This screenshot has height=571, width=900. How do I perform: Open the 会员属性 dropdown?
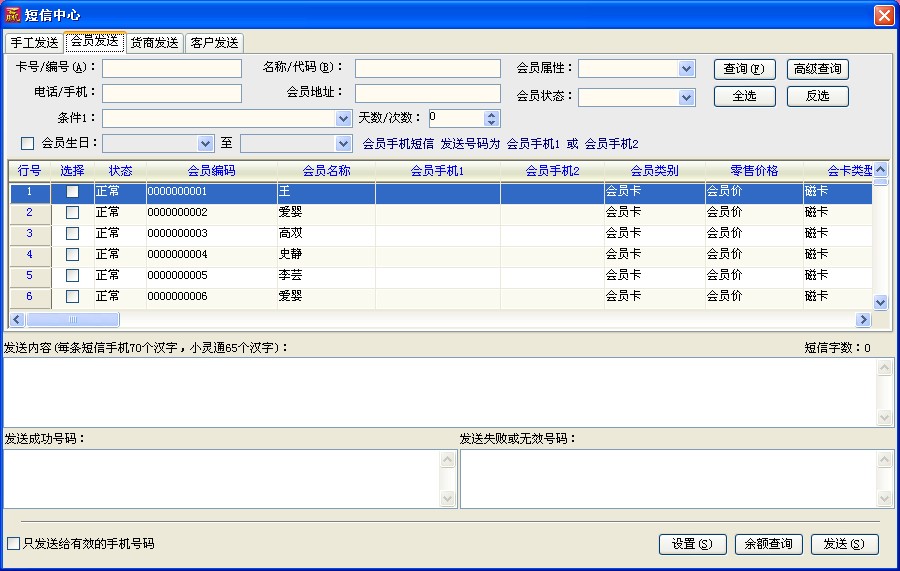click(x=686, y=69)
